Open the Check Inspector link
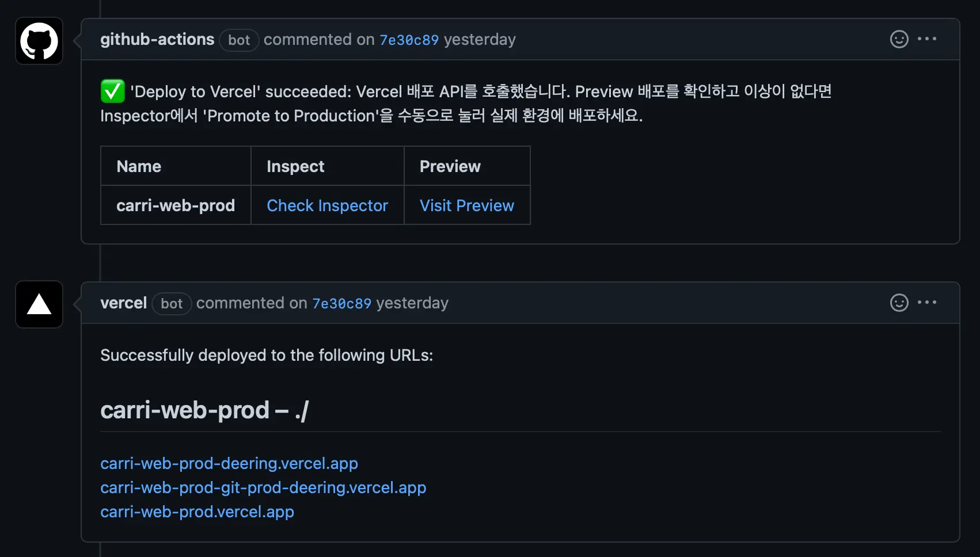Screen dimensions: 980x557 click(327, 205)
